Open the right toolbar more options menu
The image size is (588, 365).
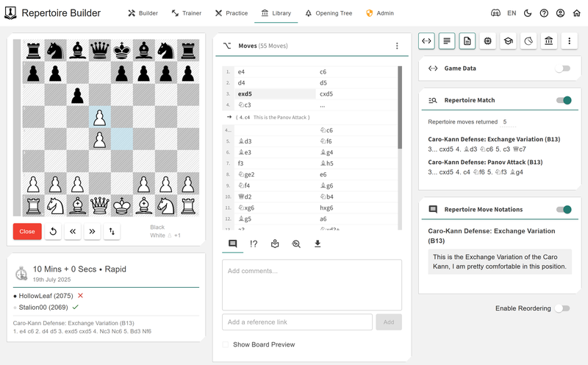pyautogui.click(x=569, y=42)
